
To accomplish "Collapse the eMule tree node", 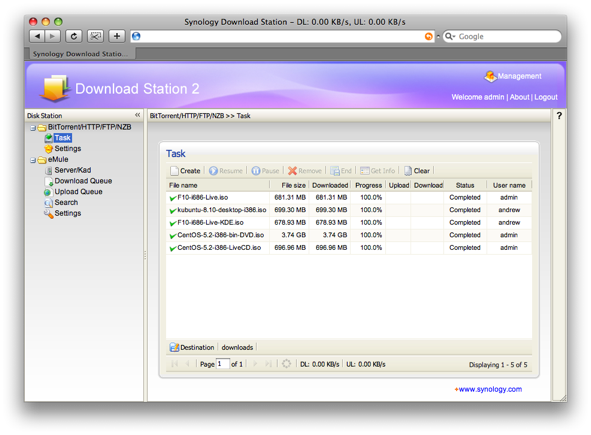I will 33,161.
